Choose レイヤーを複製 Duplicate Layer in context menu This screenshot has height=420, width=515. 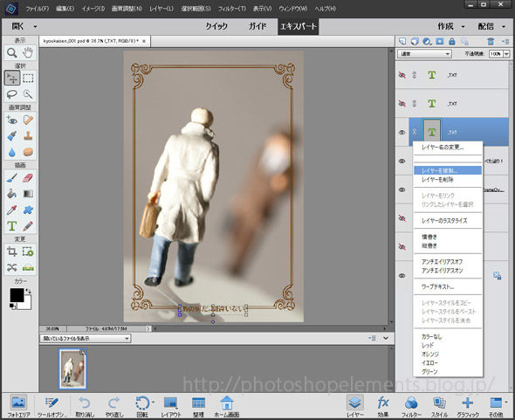[x=447, y=170]
